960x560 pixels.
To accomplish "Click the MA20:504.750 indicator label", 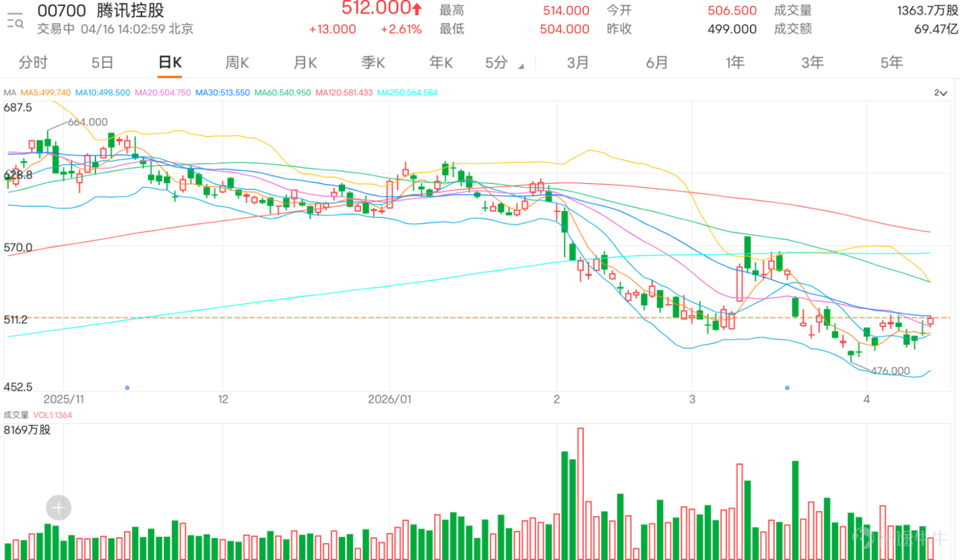I will 163,93.
